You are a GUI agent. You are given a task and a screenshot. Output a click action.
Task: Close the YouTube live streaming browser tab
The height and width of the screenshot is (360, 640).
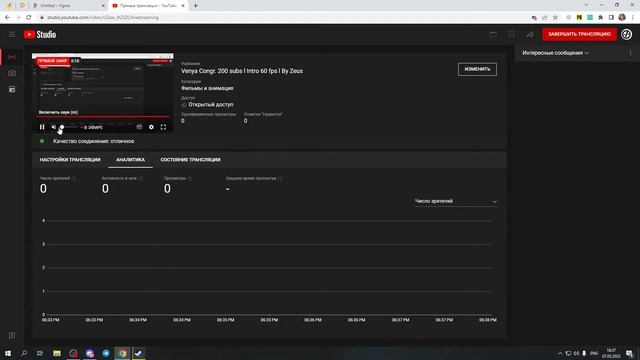[183, 6]
